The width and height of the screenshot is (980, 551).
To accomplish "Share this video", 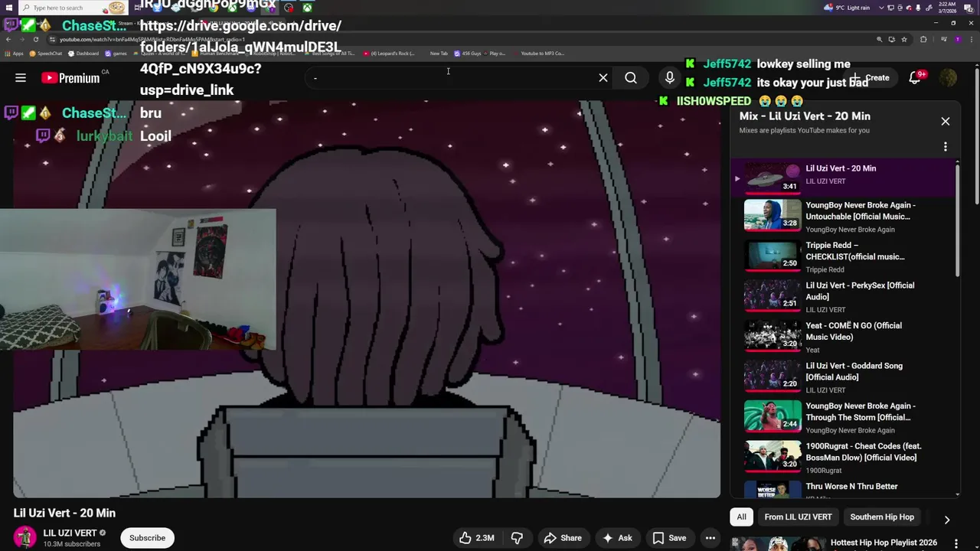I will tap(563, 538).
